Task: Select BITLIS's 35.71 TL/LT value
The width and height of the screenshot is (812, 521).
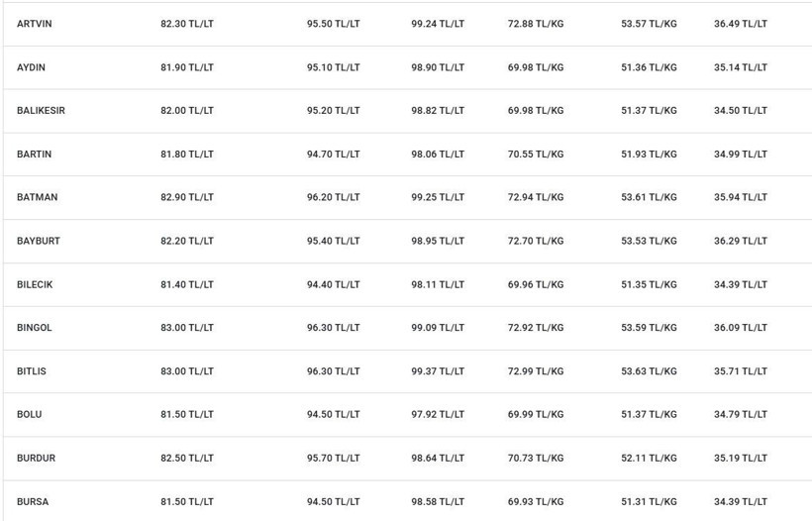Action: tap(741, 370)
